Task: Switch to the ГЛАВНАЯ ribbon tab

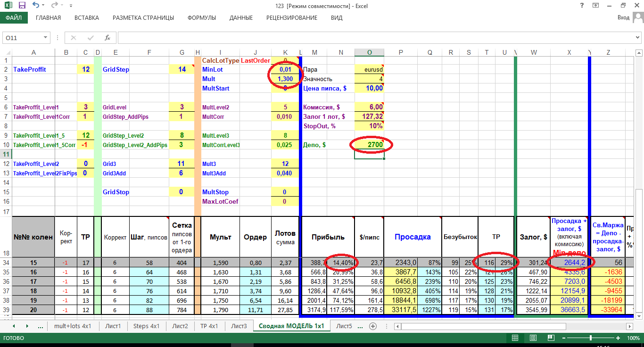Action: coord(48,18)
